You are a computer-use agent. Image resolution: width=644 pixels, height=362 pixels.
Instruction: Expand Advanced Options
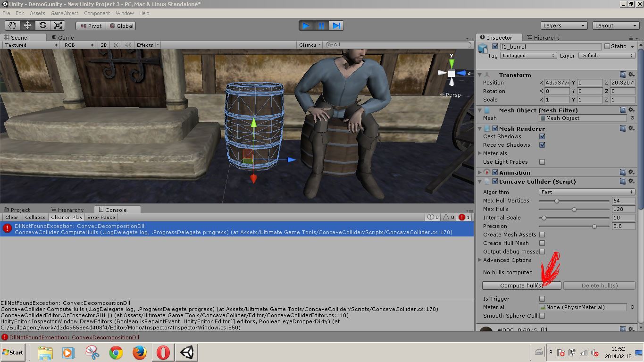[x=480, y=260]
